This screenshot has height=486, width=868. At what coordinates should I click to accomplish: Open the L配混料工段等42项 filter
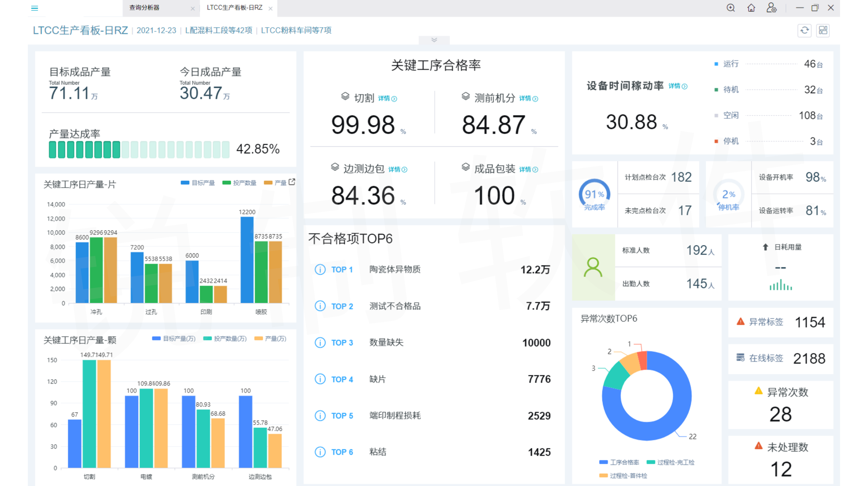click(219, 30)
